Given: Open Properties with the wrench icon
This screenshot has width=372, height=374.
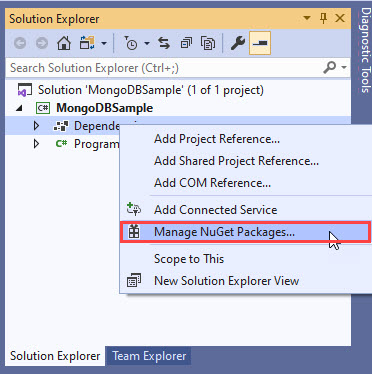Looking at the screenshot, I should pyautogui.click(x=238, y=43).
